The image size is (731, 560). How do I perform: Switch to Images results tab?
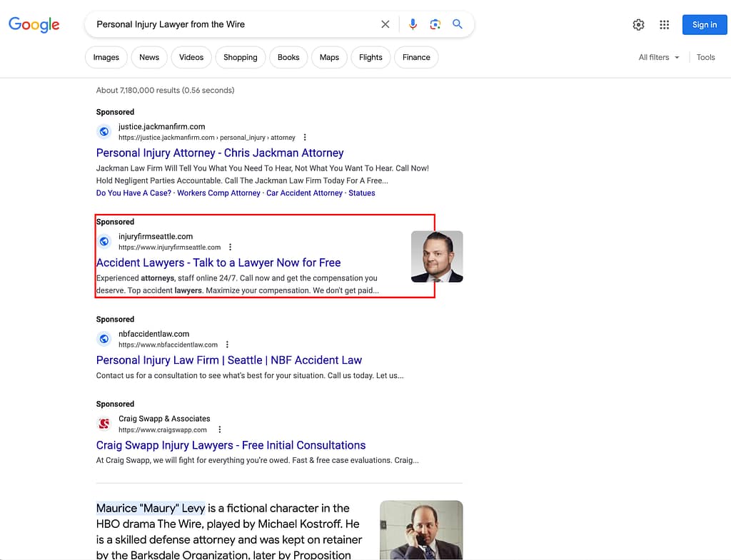[x=106, y=57]
